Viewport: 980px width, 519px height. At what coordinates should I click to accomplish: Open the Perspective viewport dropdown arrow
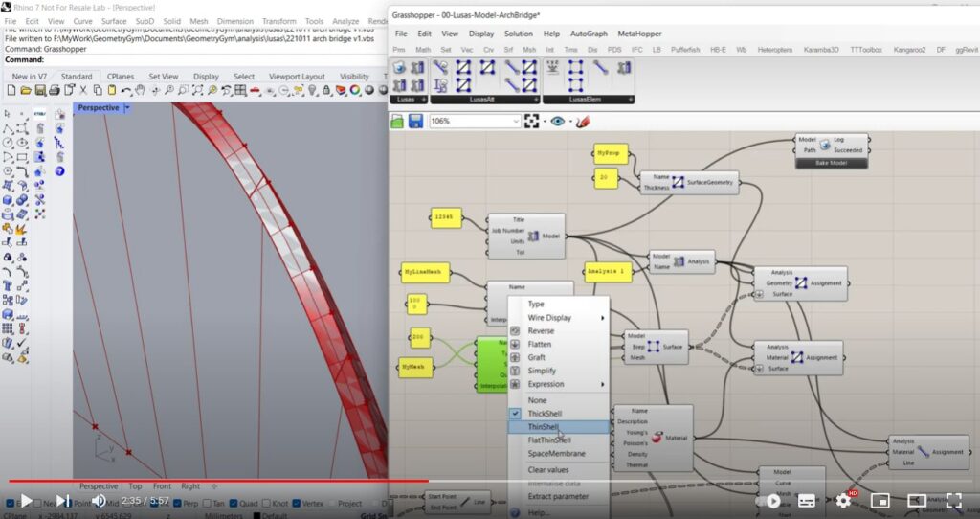[x=127, y=108]
